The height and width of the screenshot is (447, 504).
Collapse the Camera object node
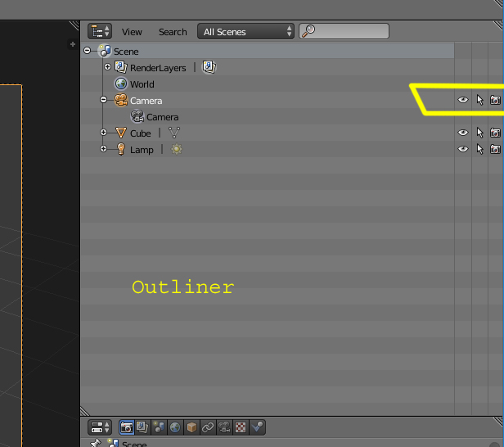coord(103,100)
